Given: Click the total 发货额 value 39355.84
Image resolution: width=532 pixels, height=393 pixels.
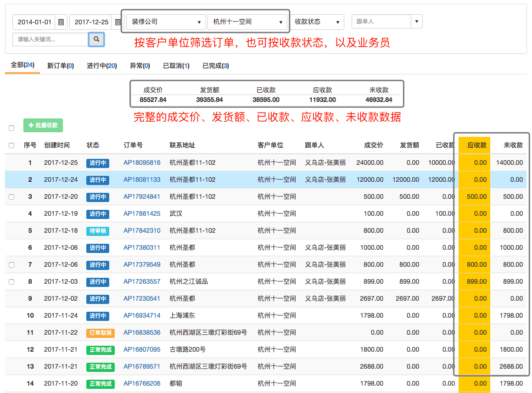Looking at the screenshot, I should point(209,100).
